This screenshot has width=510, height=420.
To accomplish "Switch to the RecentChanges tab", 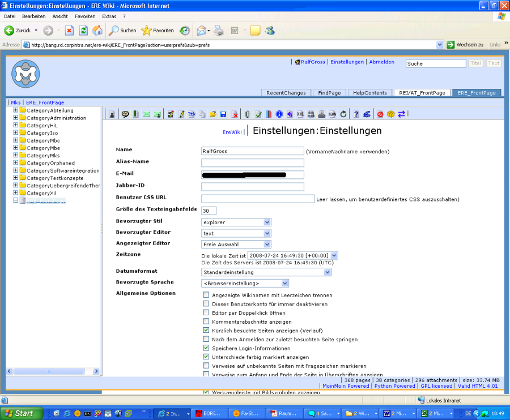I will (286, 93).
